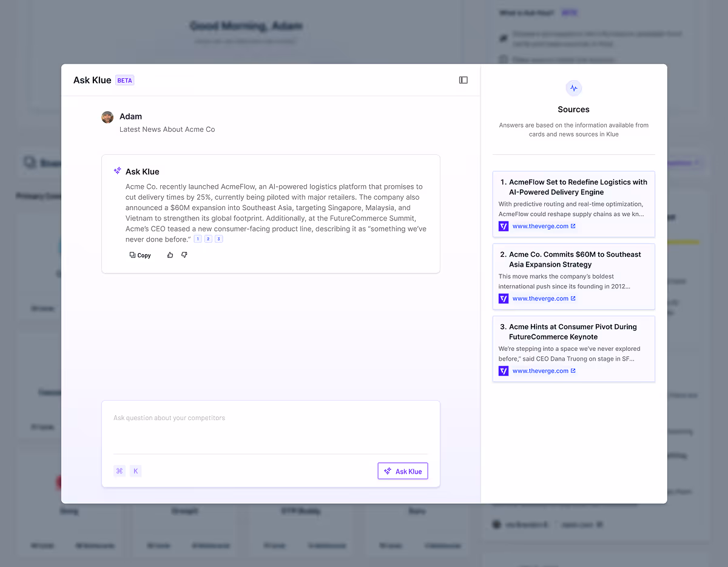728x567 pixels.
Task: Click the command key shortcut icon
Action: 120,471
